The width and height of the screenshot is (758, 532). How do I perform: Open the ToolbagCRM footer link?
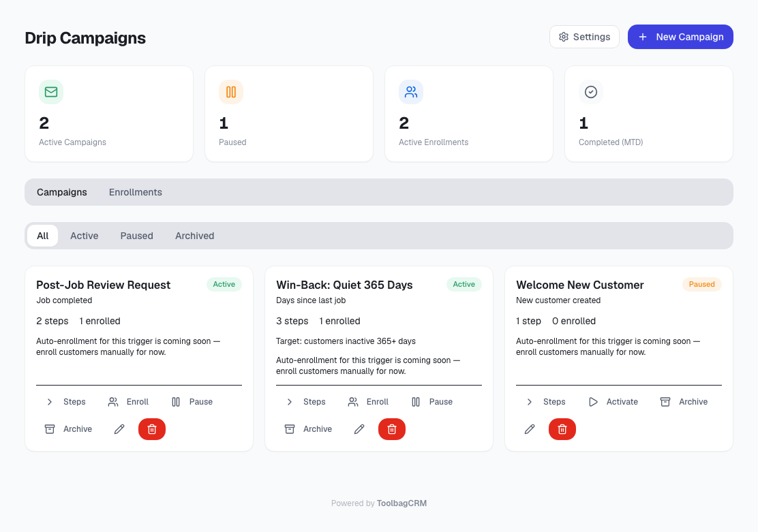[401, 503]
